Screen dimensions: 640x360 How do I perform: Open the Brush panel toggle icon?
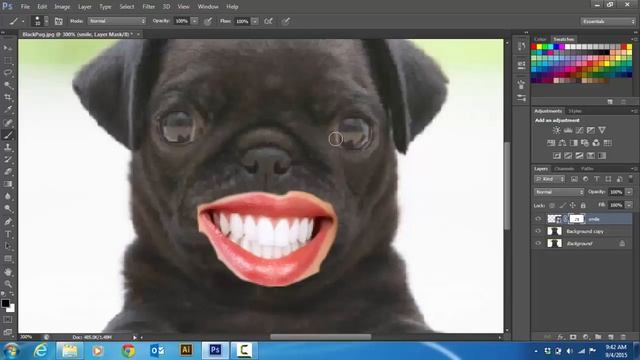click(x=59, y=21)
